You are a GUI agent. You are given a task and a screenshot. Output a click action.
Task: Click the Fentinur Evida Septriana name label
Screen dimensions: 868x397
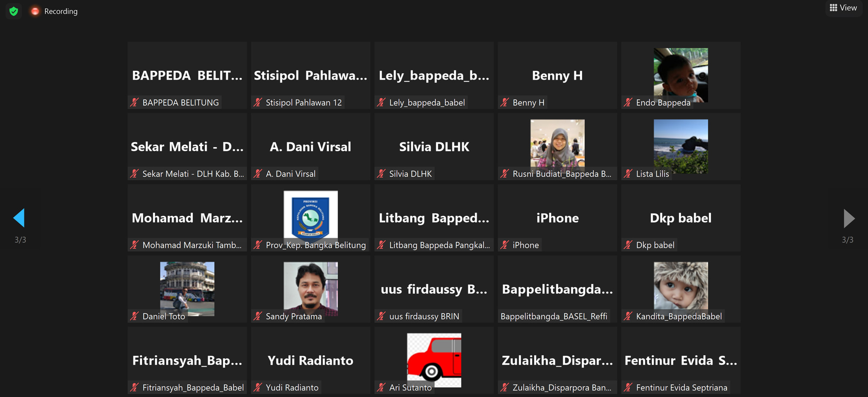[681, 387]
